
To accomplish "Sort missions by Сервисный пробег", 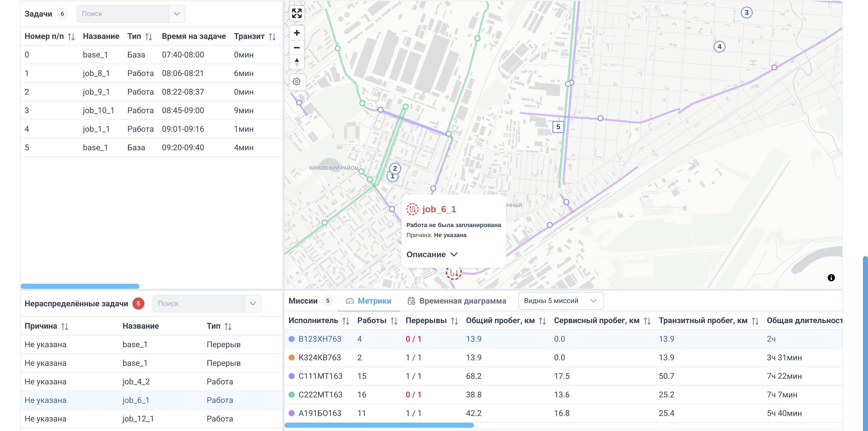I will pyautogui.click(x=647, y=321).
